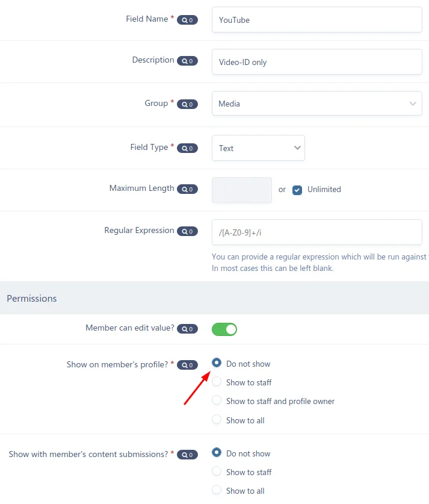Select Show to all for member's profile
This screenshot has height=504, width=429.
pos(217,420)
